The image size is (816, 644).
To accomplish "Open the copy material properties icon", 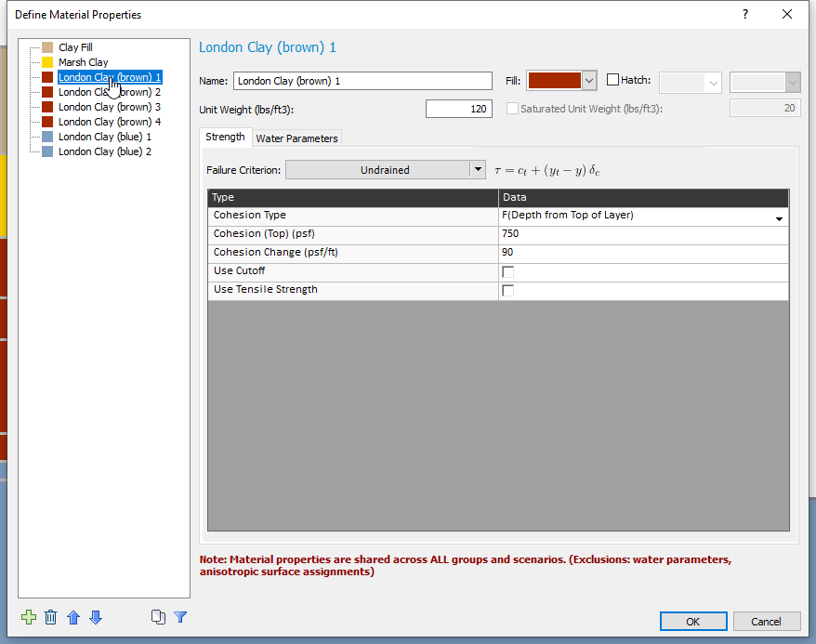I will [x=158, y=617].
